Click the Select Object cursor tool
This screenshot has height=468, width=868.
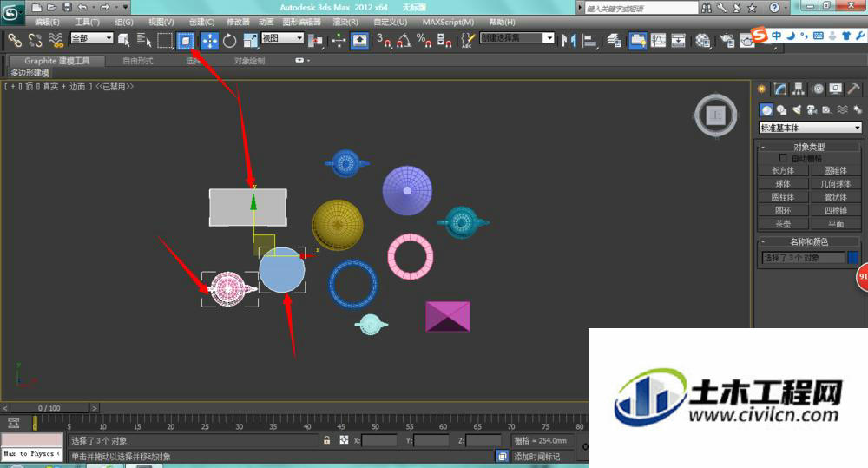pyautogui.click(x=124, y=40)
